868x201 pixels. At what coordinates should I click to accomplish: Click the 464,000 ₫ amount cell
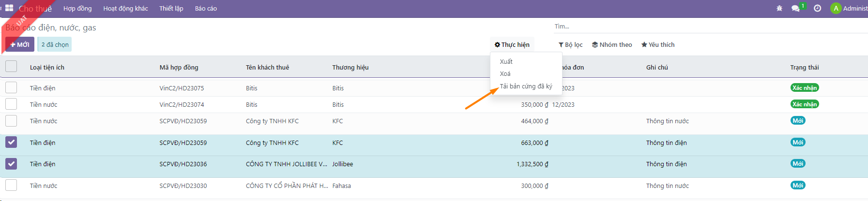(534, 121)
